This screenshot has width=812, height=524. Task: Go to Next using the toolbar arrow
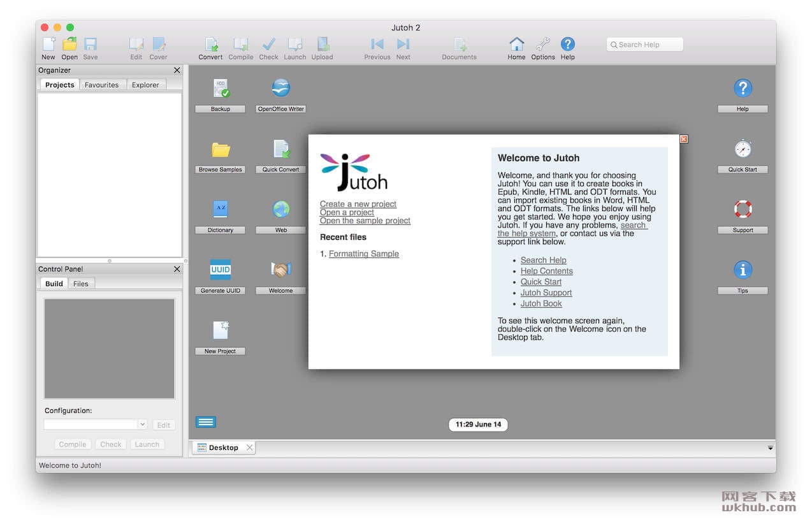[x=403, y=44]
